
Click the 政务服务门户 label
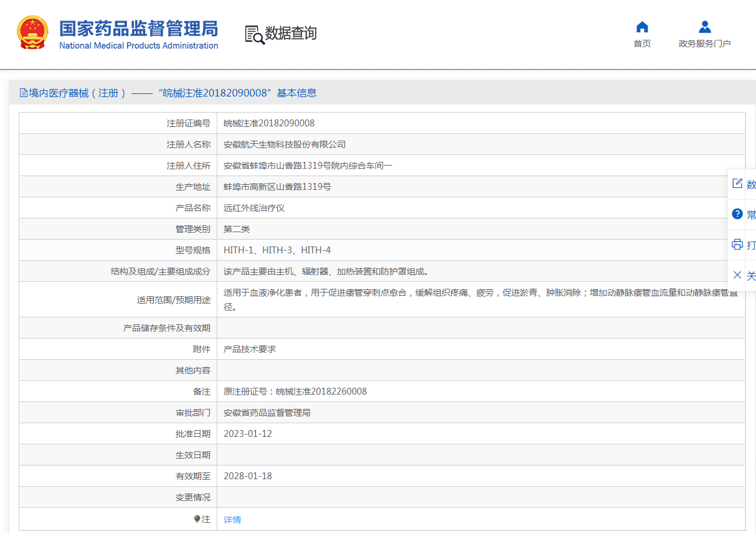pos(704,44)
